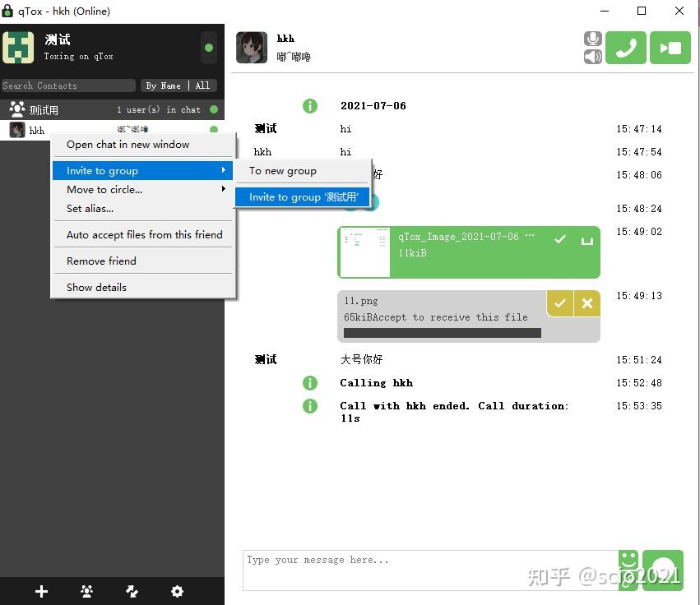
Task: Create a new group chat
Action: tap(86, 591)
